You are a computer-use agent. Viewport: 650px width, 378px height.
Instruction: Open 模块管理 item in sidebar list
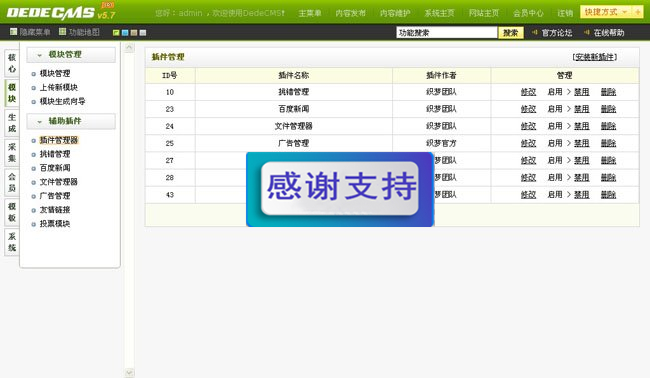[55, 73]
